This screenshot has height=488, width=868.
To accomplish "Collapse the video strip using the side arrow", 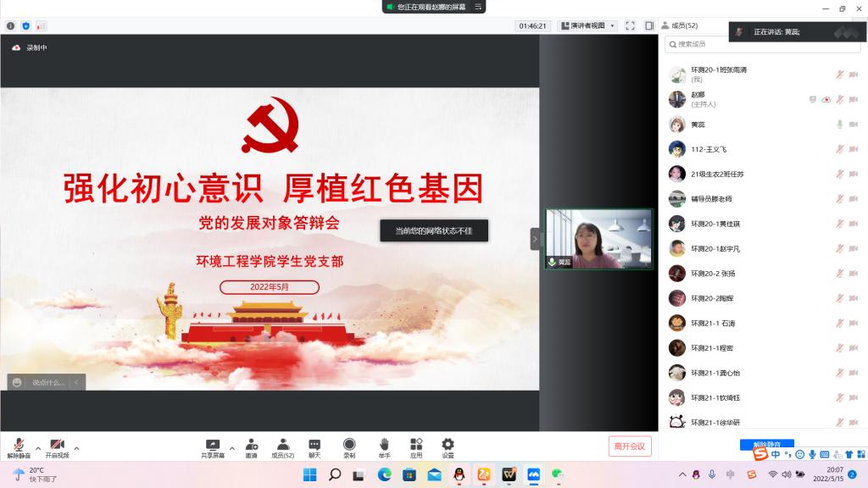I will coord(535,239).
